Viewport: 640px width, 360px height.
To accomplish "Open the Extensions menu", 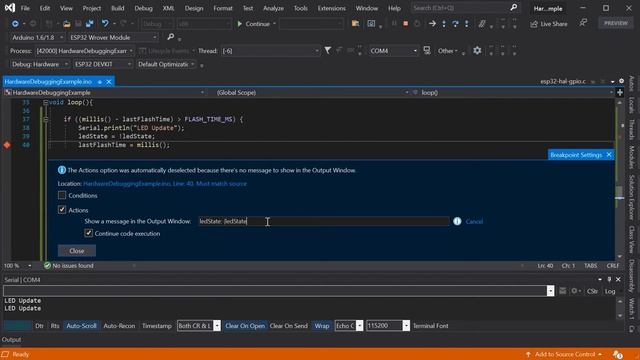I will click(331, 8).
